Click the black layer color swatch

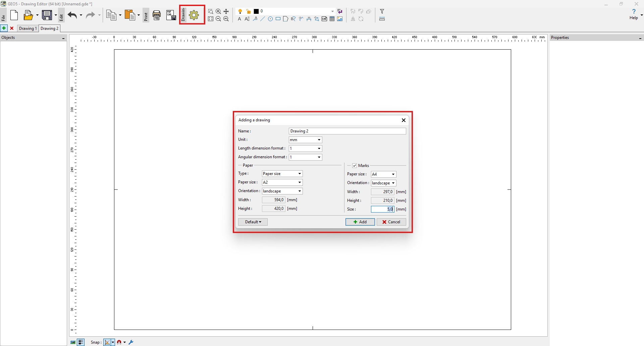pyautogui.click(x=256, y=11)
